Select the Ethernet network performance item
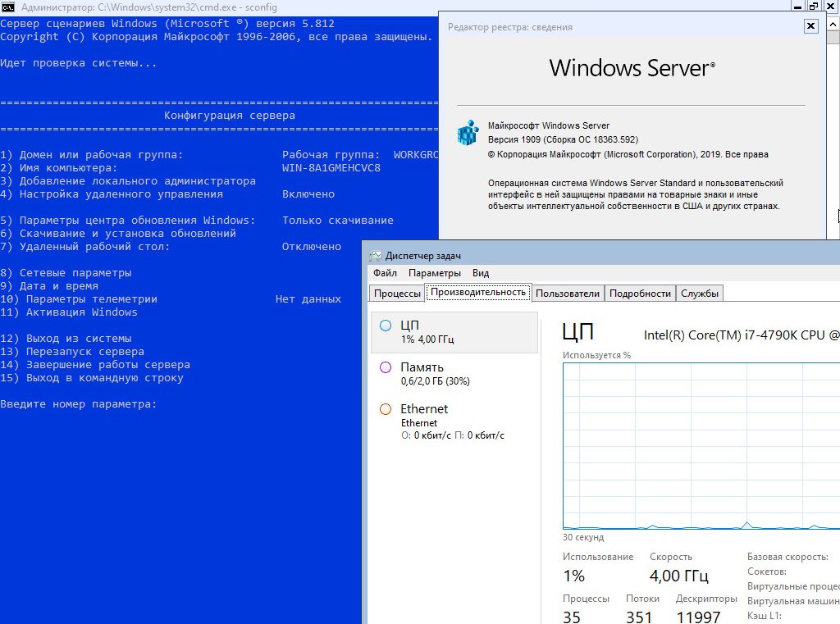Viewport: 840px width, 624px height. (x=454, y=421)
